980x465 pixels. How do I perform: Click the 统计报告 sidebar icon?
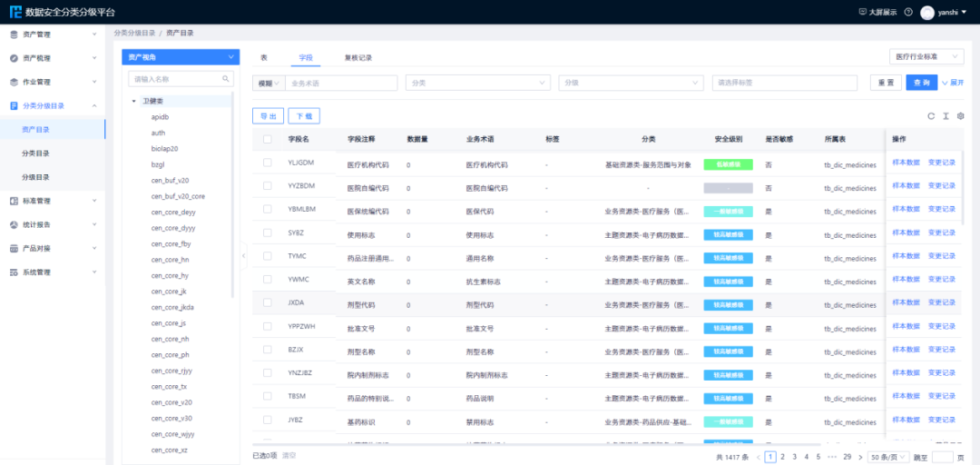14,224
